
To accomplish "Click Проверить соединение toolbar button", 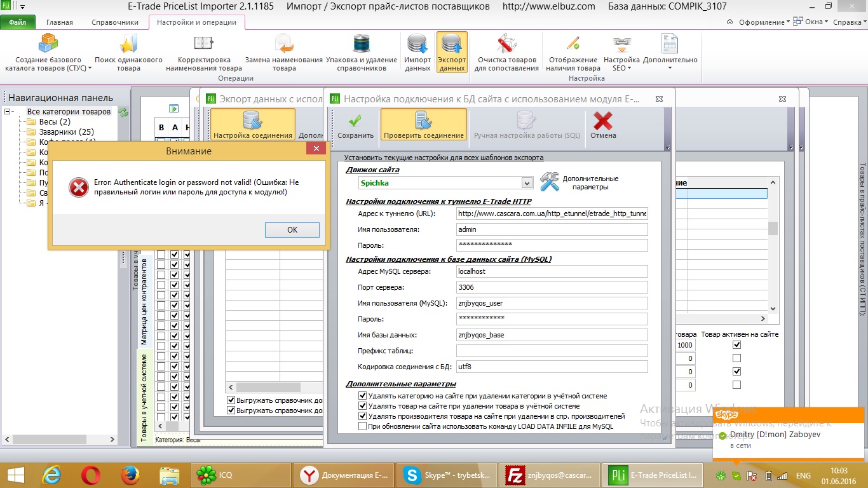I will tap(424, 125).
